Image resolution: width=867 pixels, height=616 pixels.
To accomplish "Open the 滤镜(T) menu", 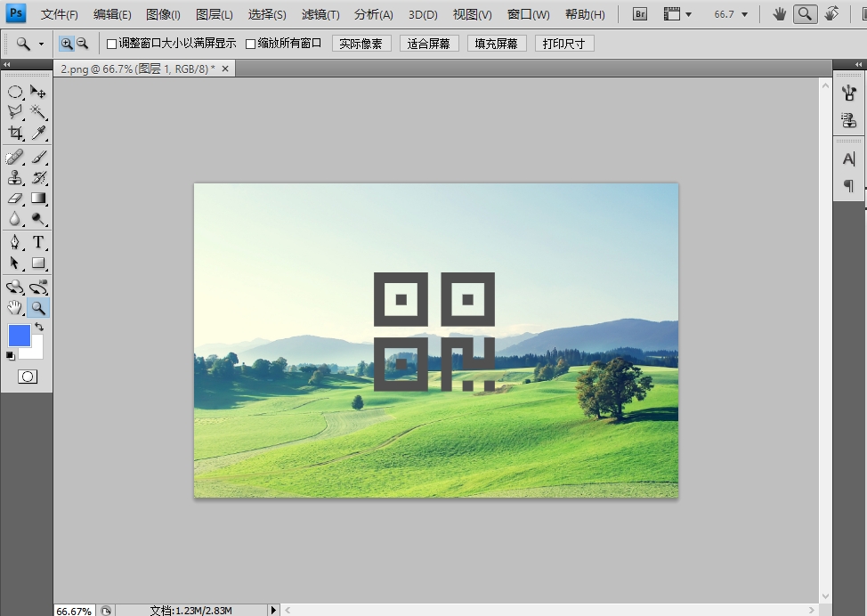I will [320, 15].
